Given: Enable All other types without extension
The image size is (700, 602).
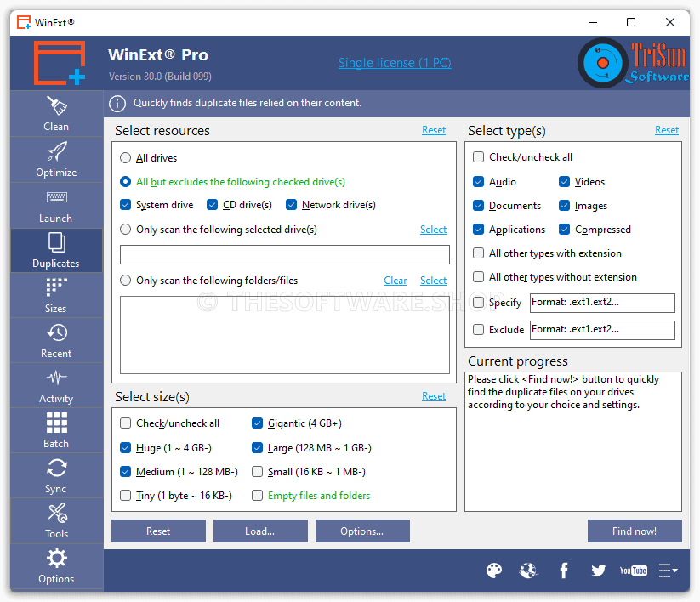Looking at the screenshot, I should click(478, 277).
